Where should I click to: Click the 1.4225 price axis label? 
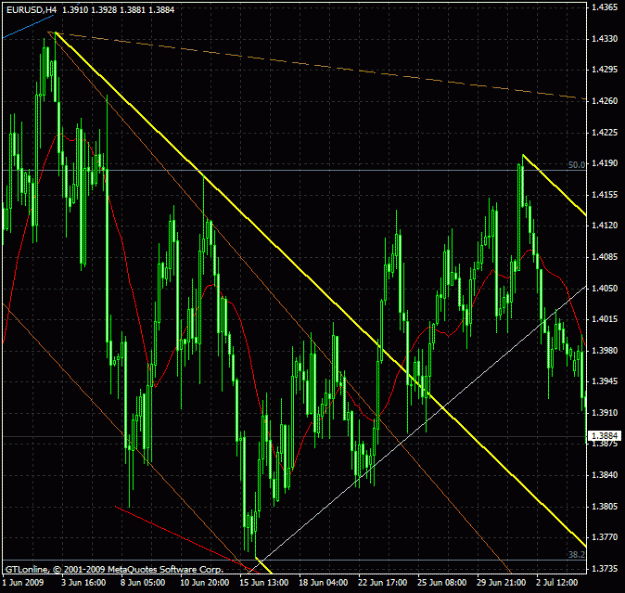[x=605, y=132]
